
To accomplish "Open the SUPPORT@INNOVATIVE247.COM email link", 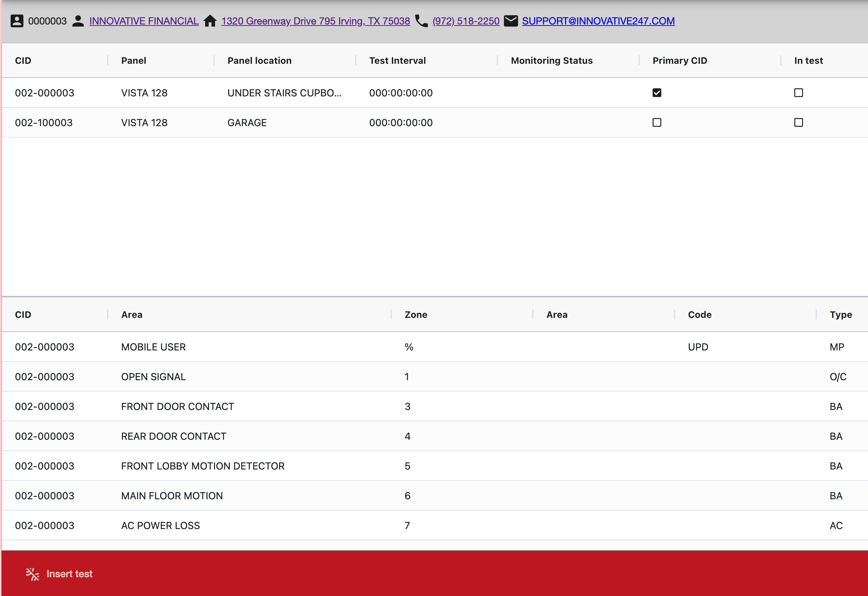I will pos(598,21).
